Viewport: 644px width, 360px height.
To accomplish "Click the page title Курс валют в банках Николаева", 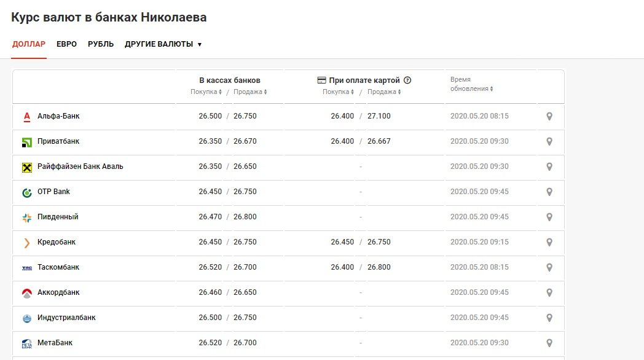I will pos(109,17).
